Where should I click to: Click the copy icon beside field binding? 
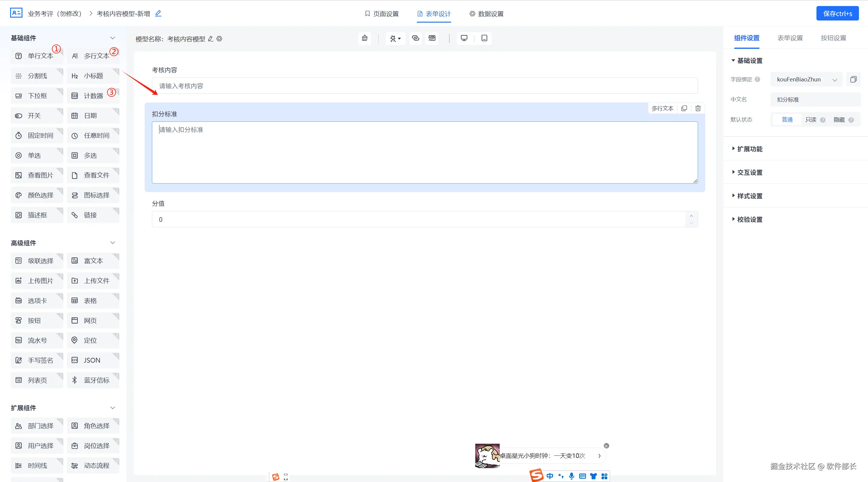(853, 79)
